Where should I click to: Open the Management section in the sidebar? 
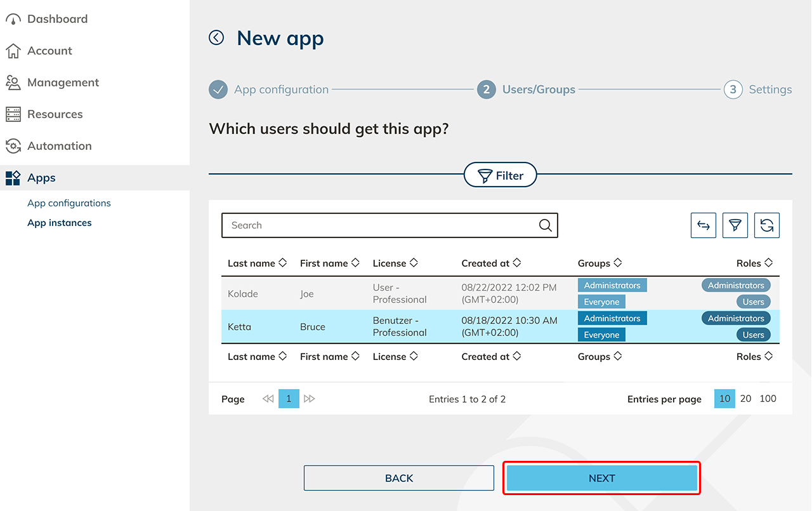[x=63, y=83]
